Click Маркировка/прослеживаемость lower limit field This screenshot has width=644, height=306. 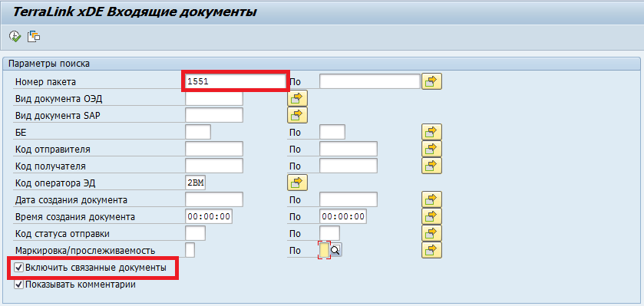tap(190, 250)
